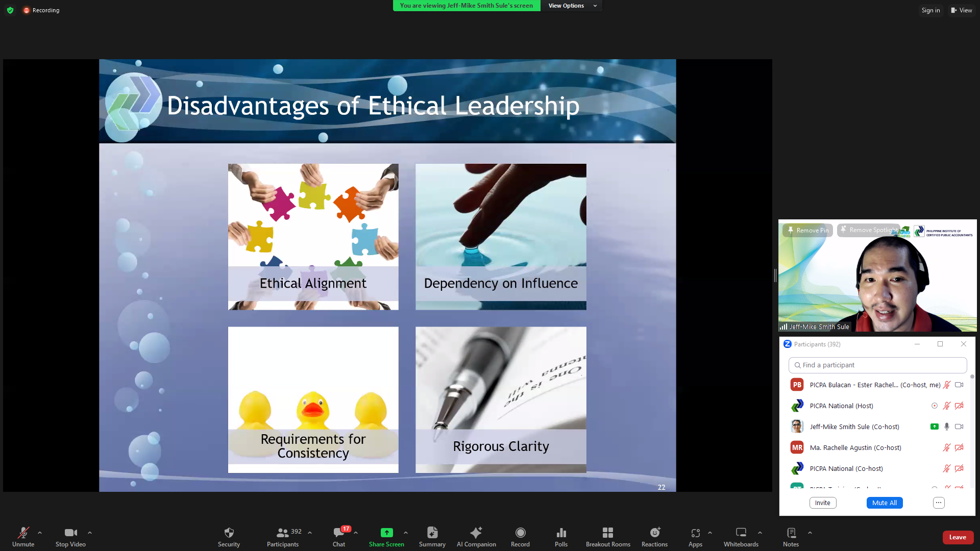Click Remove Spotlight on the speaker video

(869, 230)
